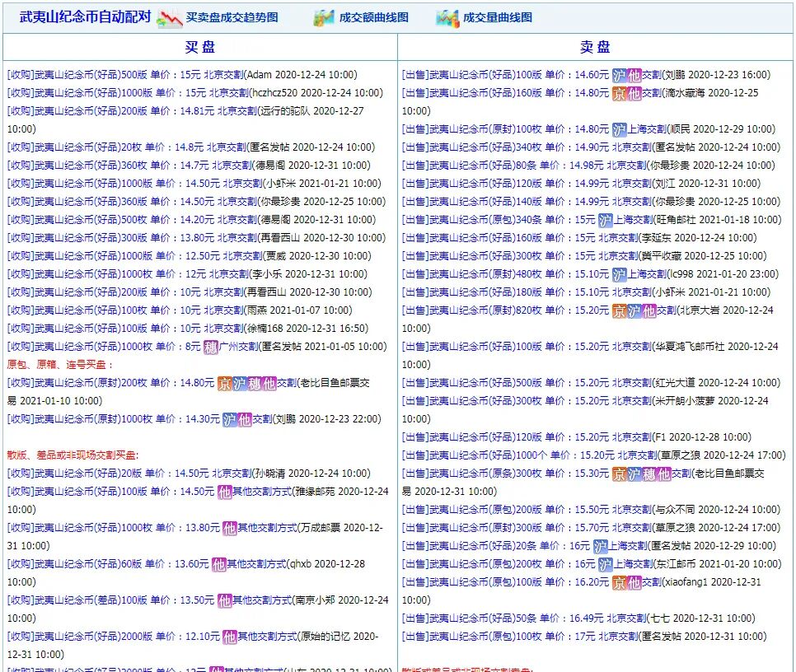The image size is (796, 672).
Task: Open the 成交量曲线图 chart icon
Action: (447, 18)
